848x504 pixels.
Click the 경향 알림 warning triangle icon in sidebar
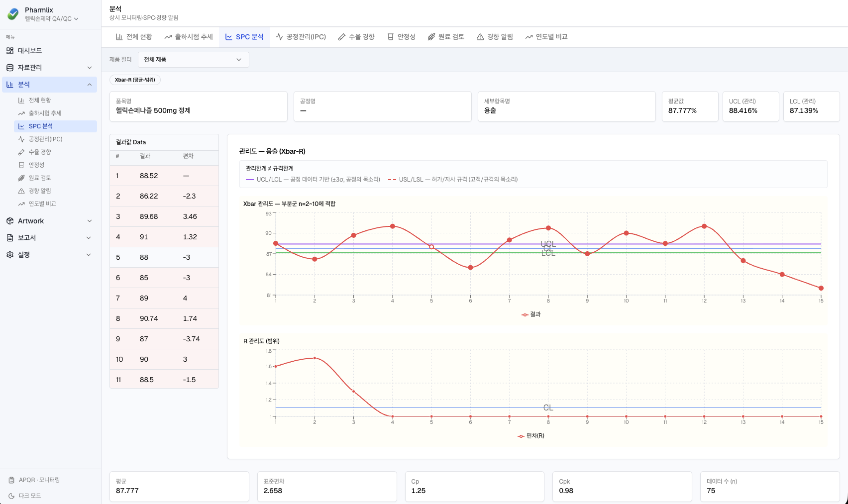pyautogui.click(x=21, y=191)
